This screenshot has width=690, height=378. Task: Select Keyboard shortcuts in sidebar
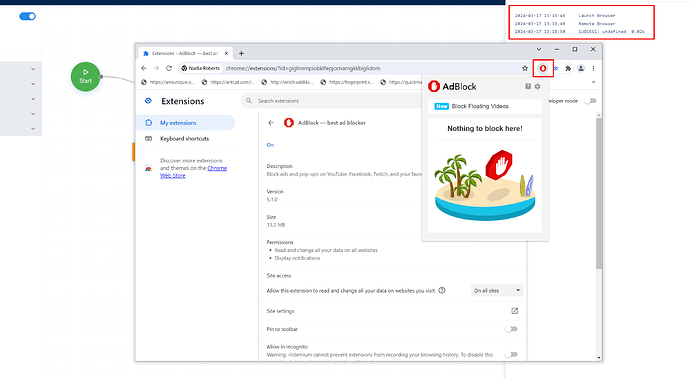185,139
